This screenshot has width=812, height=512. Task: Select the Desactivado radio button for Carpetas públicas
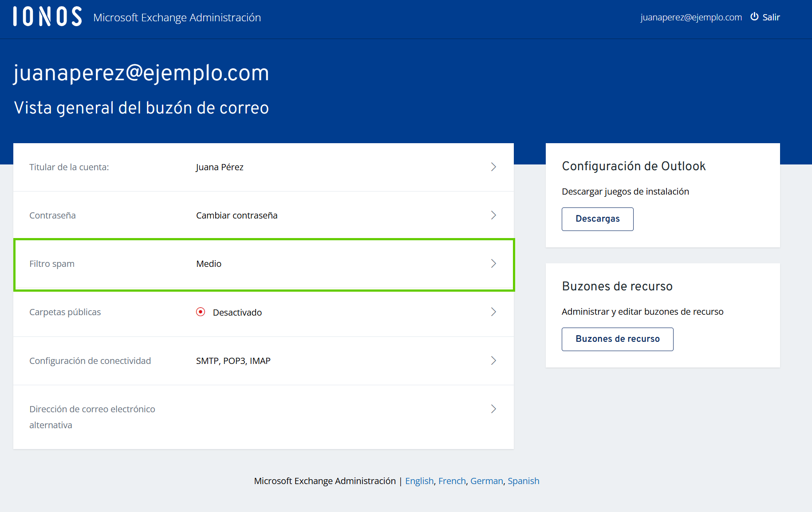coord(201,312)
